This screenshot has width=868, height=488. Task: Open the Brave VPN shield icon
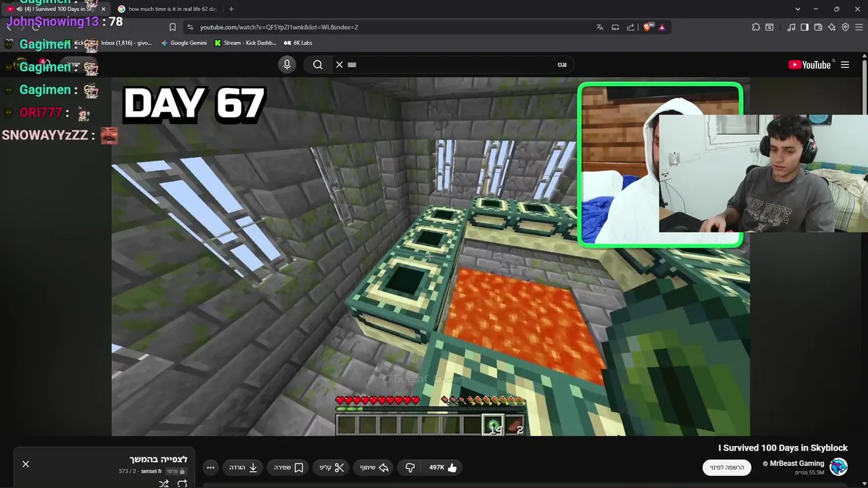point(845,27)
